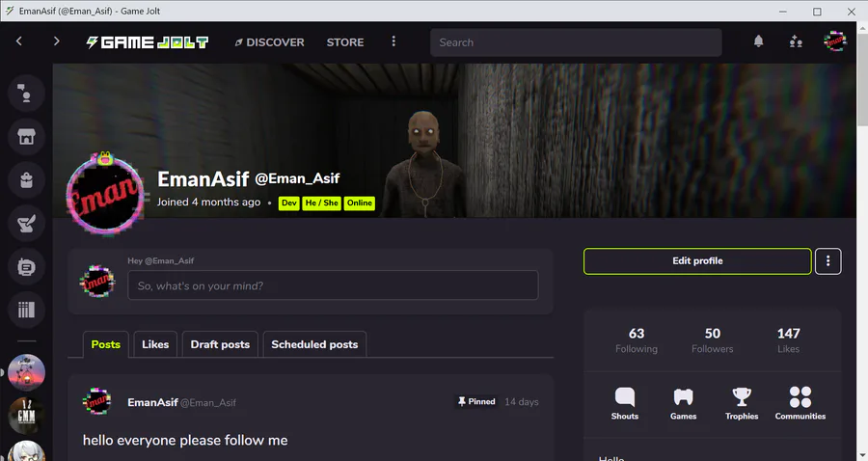
Task: Open the account avatar menu in top bar
Action: (834, 41)
